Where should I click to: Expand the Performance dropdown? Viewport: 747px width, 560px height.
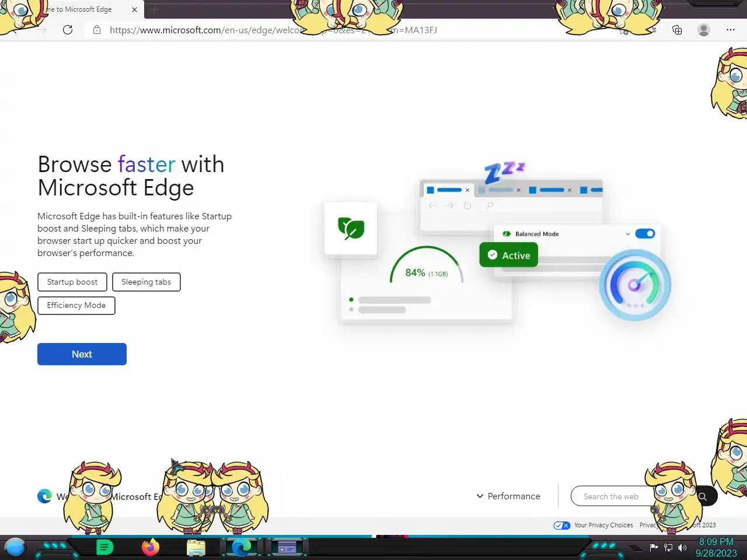(x=508, y=496)
